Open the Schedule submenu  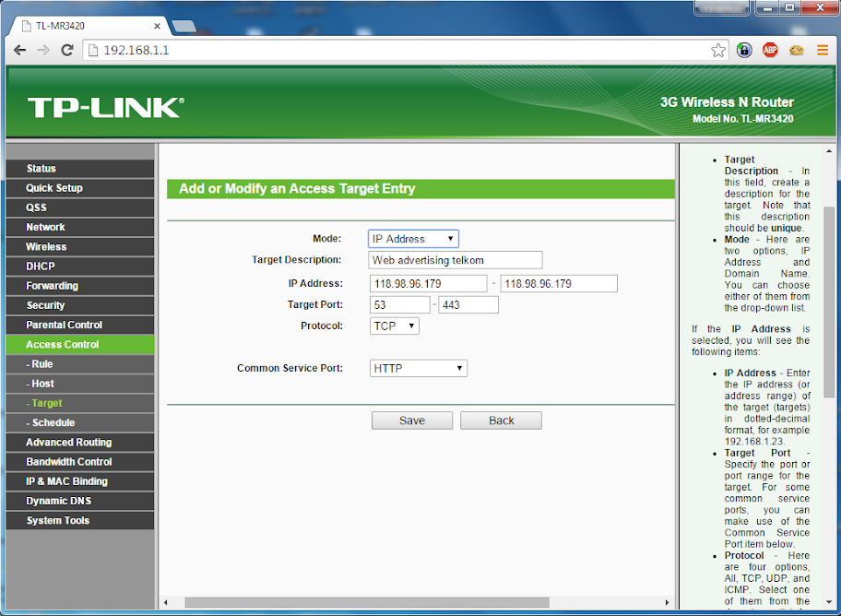[x=80, y=423]
